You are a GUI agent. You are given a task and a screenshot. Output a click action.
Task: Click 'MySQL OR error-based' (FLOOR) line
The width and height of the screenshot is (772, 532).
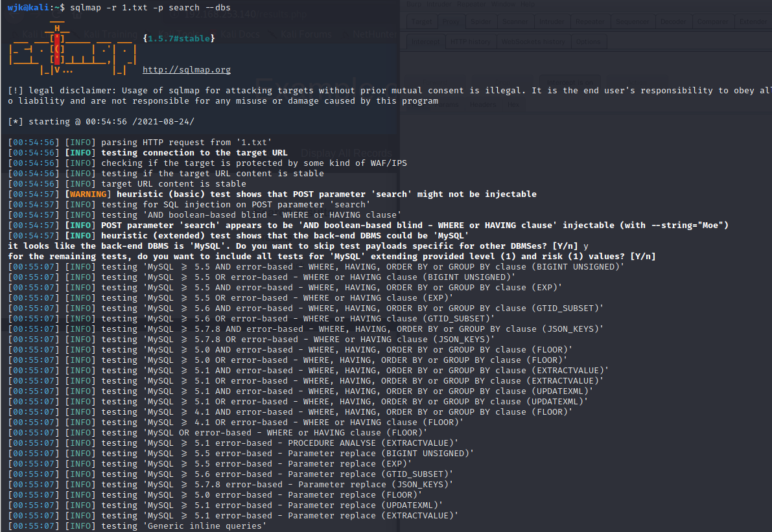(218, 433)
